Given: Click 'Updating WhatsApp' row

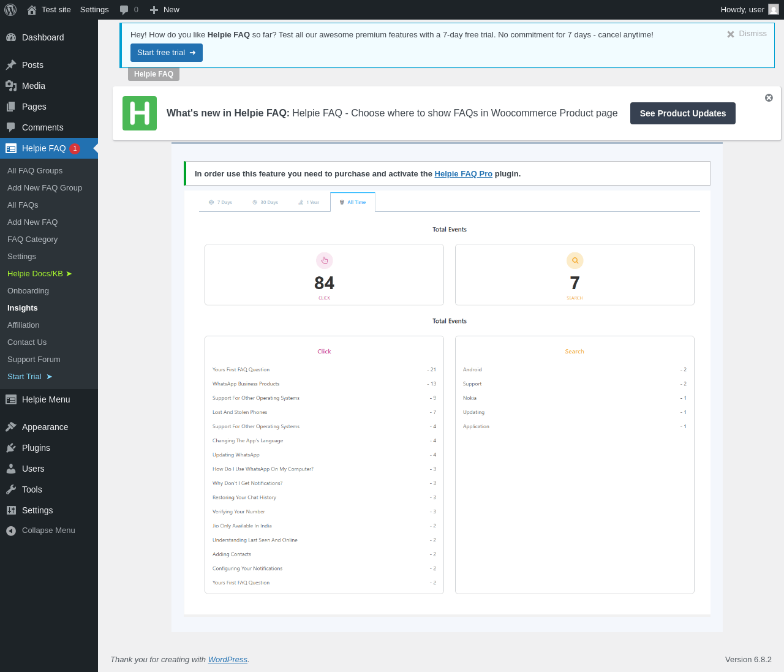Looking at the screenshot, I should [x=324, y=455].
